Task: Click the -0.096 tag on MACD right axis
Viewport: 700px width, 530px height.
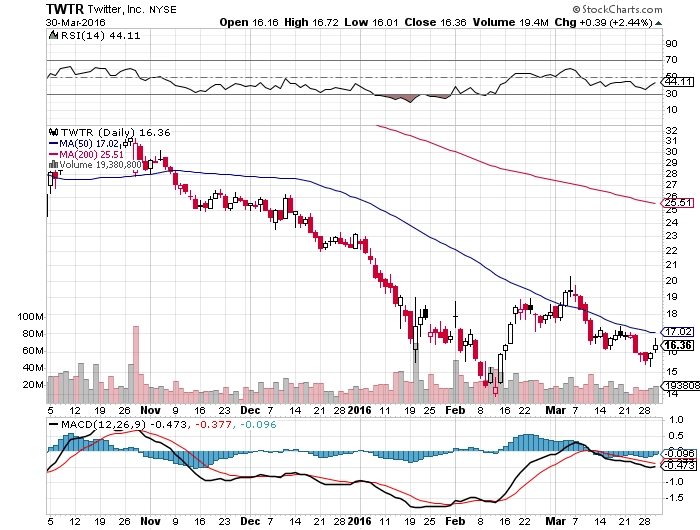Action: click(x=679, y=454)
